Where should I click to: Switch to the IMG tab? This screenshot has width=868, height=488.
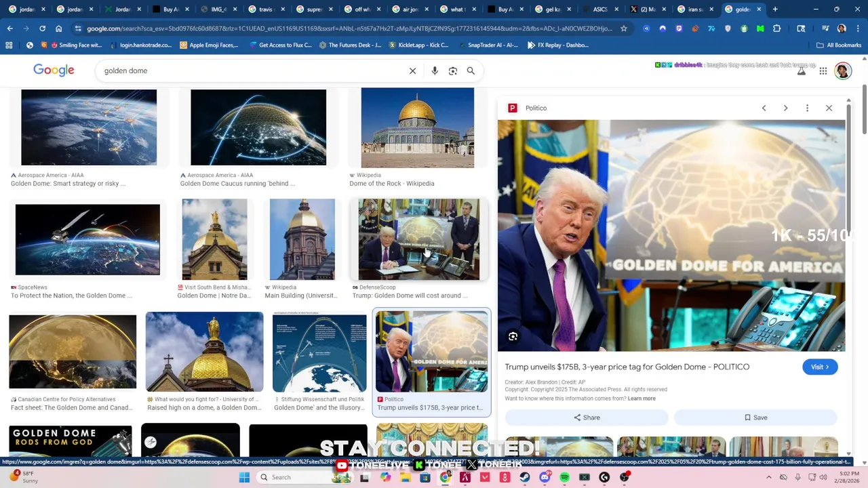click(218, 9)
